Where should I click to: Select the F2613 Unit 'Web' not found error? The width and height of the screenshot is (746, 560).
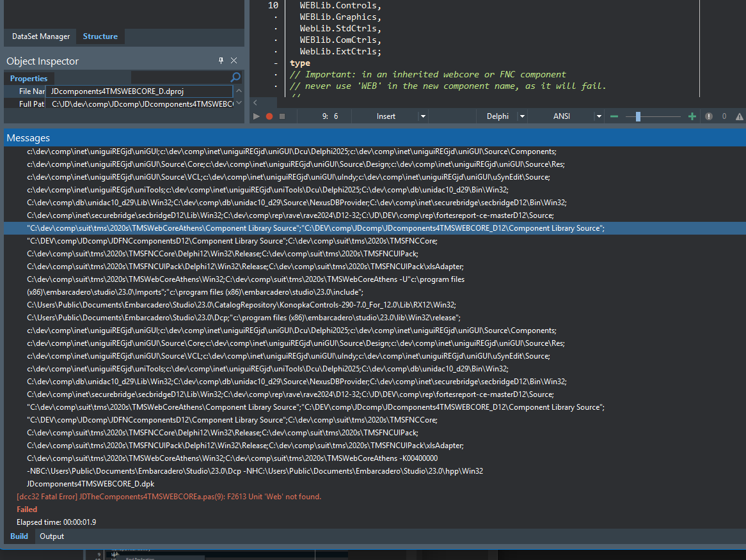click(x=169, y=497)
